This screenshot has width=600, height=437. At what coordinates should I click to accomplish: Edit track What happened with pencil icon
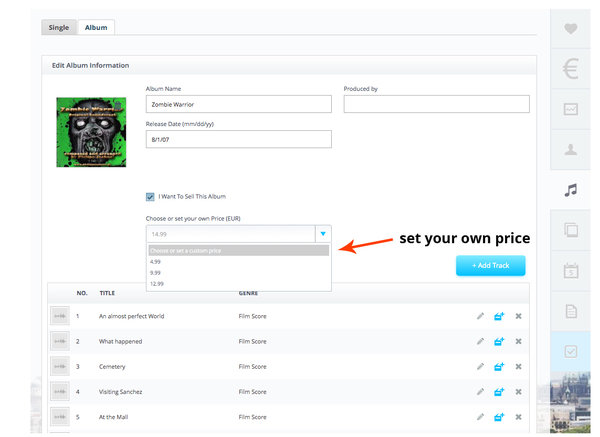480,341
